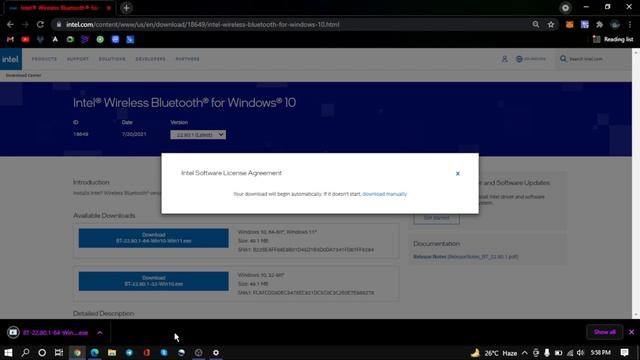Image resolution: width=640 pixels, height=360 pixels.
Task: Open the white letter A bookmark
Action: (55, 40)
